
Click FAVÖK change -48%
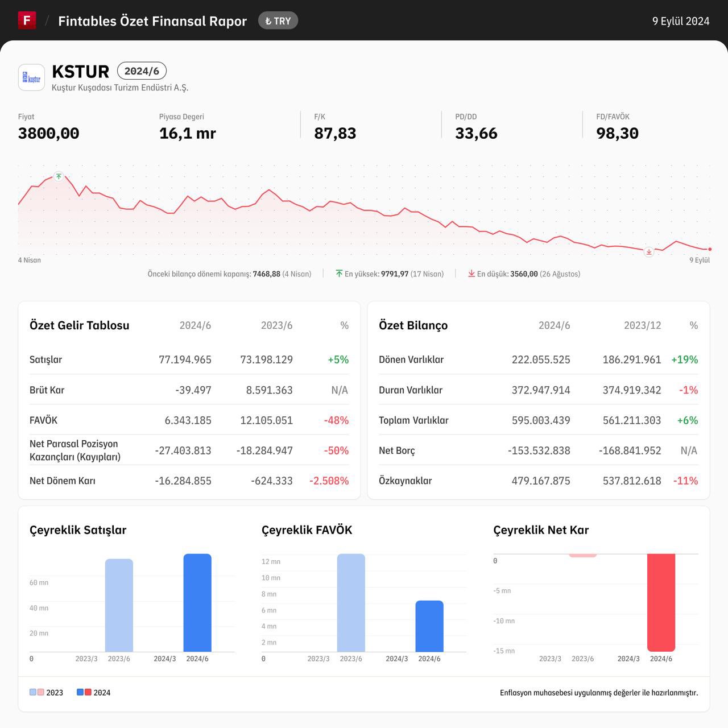coord(336,420)
